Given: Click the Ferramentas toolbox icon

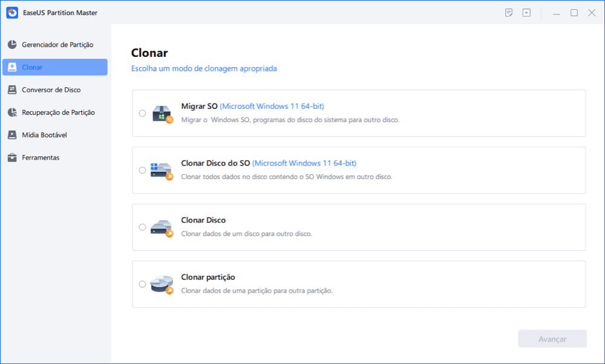Looking at the screenshot, I should tap(12, 158).
